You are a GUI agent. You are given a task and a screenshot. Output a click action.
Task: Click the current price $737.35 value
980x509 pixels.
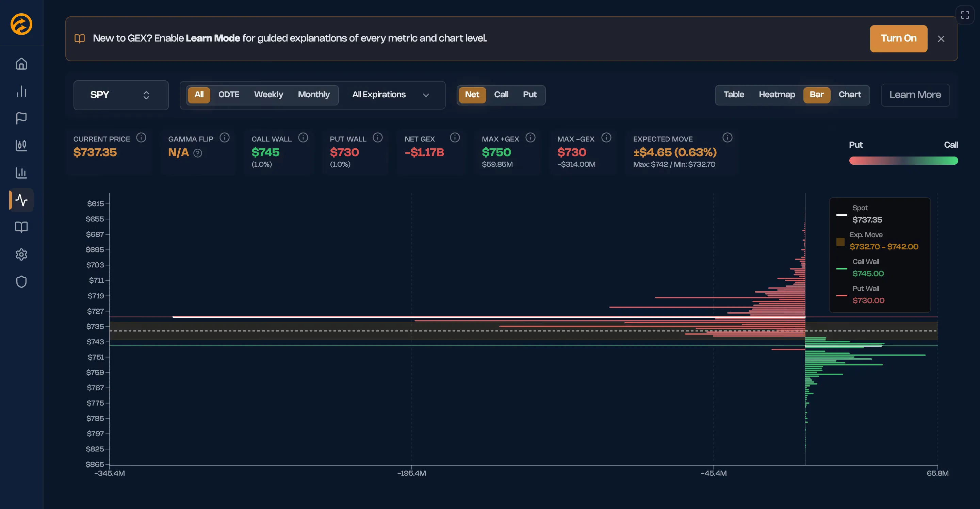pyautogui.click(x=95, y=152)
